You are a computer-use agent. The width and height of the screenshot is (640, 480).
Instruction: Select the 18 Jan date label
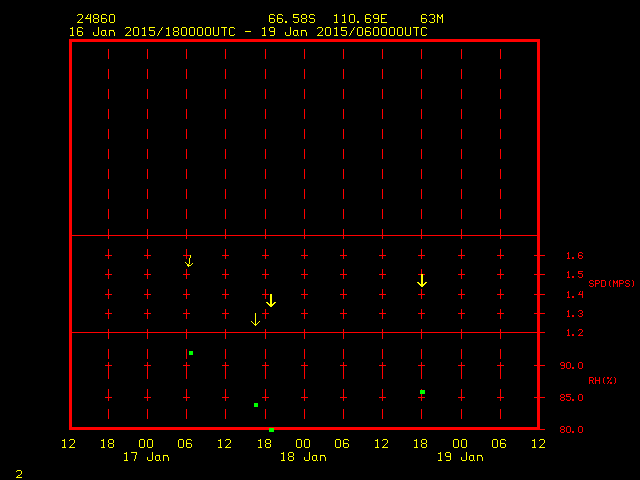(x=302, y=457)
